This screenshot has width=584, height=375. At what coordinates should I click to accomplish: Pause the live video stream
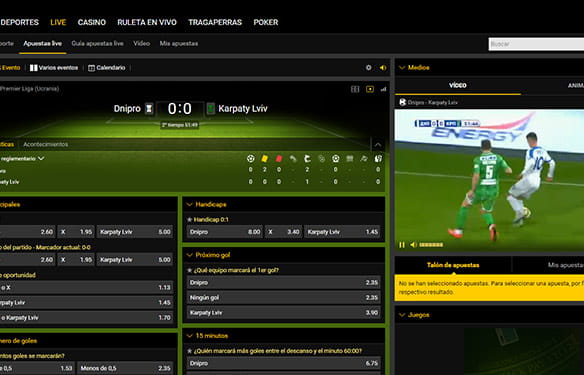coord(402,245)
